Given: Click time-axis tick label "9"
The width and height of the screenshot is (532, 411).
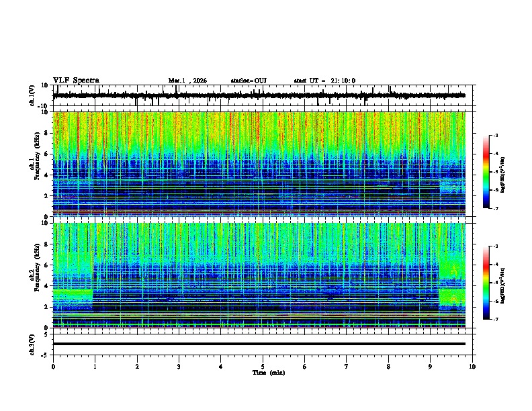Looking at the screenshot, I should (x=430, y=367).
